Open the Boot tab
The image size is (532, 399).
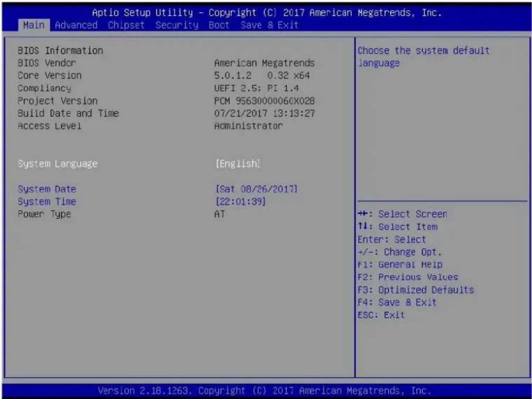[219, 25]
